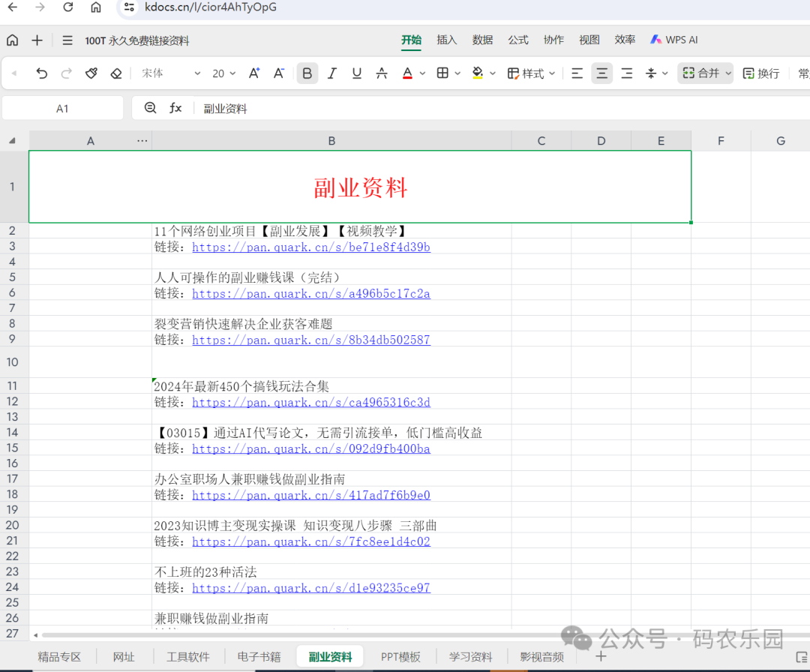Apply red font color

click(x=407, y=73)
